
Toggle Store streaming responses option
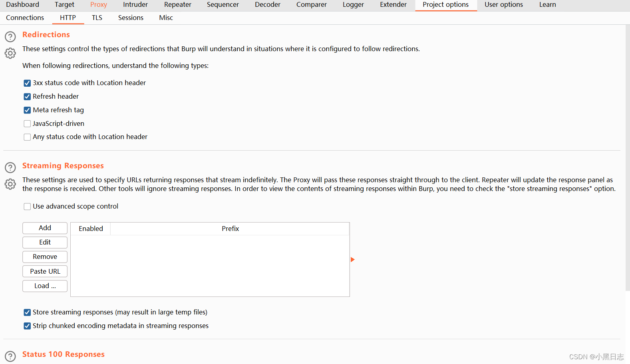27,312
